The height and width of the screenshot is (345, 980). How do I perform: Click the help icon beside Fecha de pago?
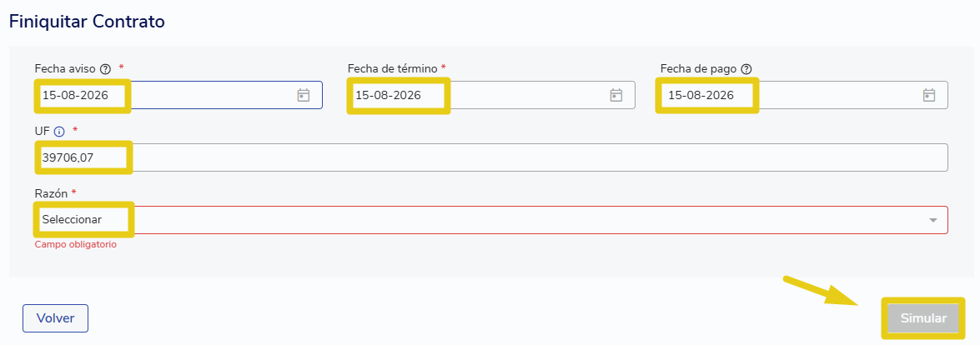(746, 68)
